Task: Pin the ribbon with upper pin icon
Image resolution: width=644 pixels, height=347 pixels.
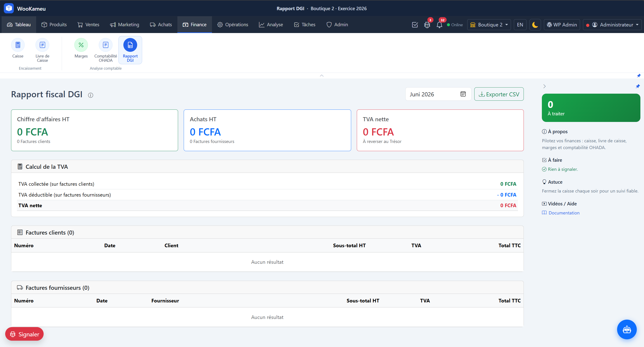Action: pos(639,76)
